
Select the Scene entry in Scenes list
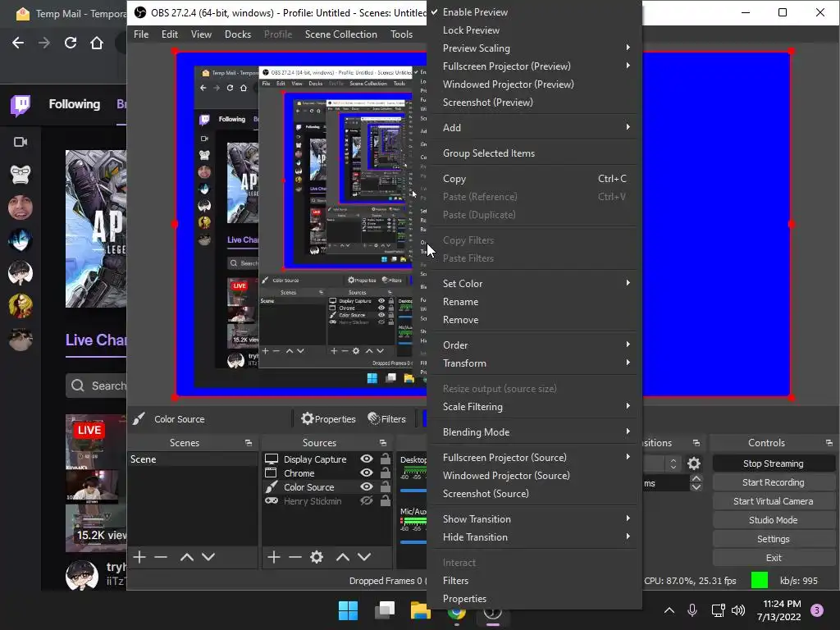192,459
